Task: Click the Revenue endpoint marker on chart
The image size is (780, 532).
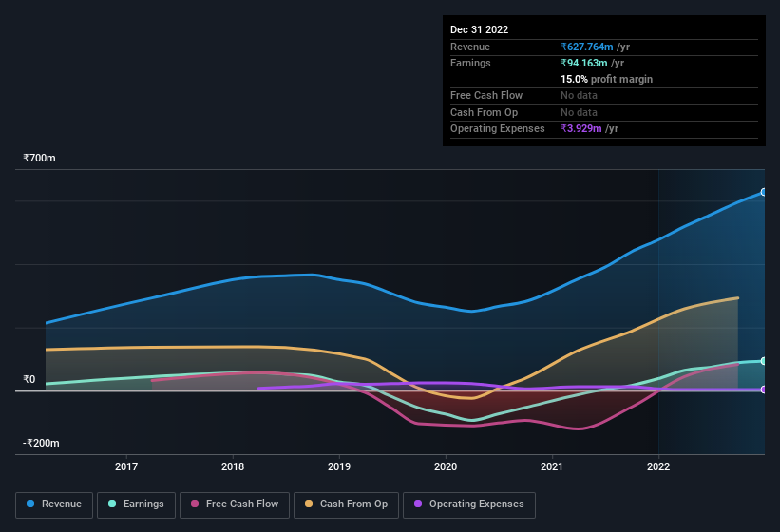Action: [x=763, y=192]
